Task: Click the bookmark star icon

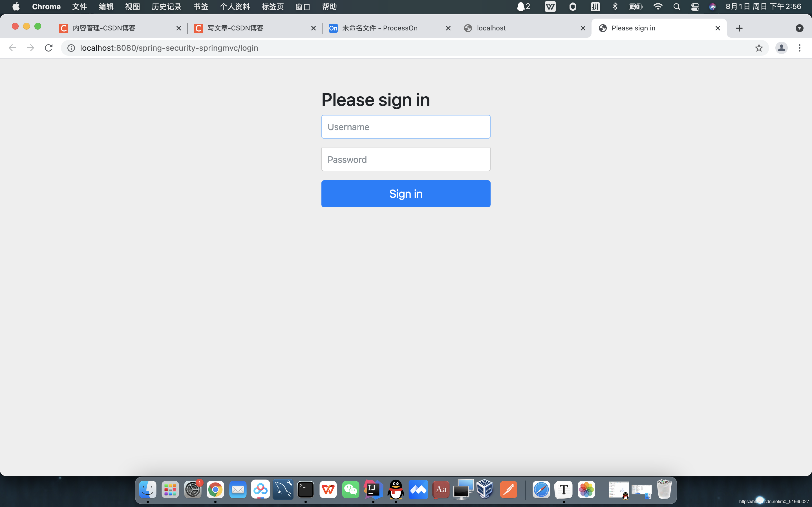Action: point(759,47)
